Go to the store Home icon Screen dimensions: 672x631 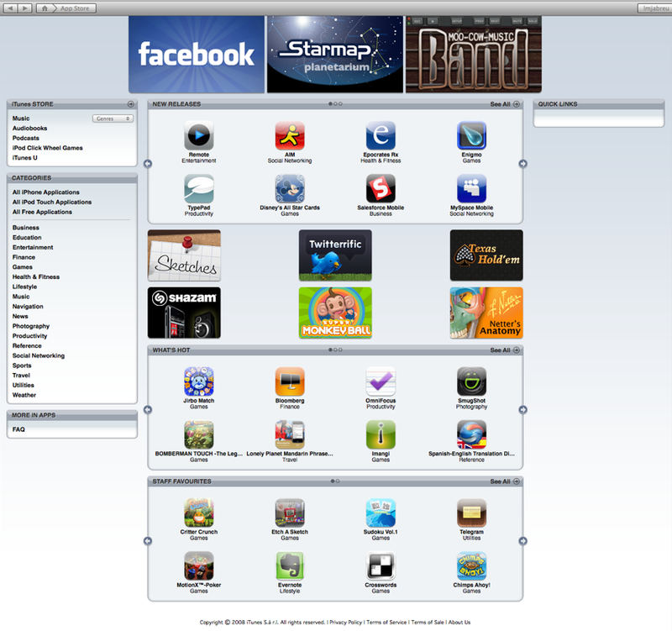(x=45, y=8)
